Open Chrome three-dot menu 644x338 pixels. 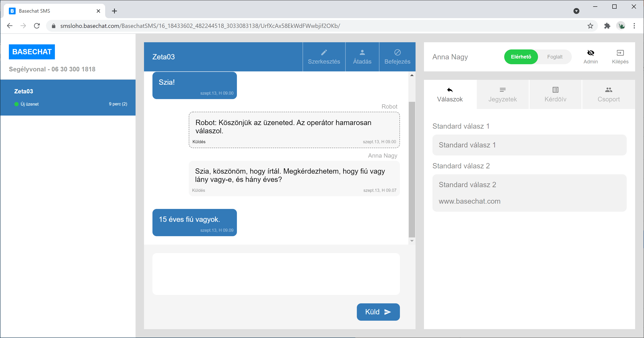click(634, 26)
